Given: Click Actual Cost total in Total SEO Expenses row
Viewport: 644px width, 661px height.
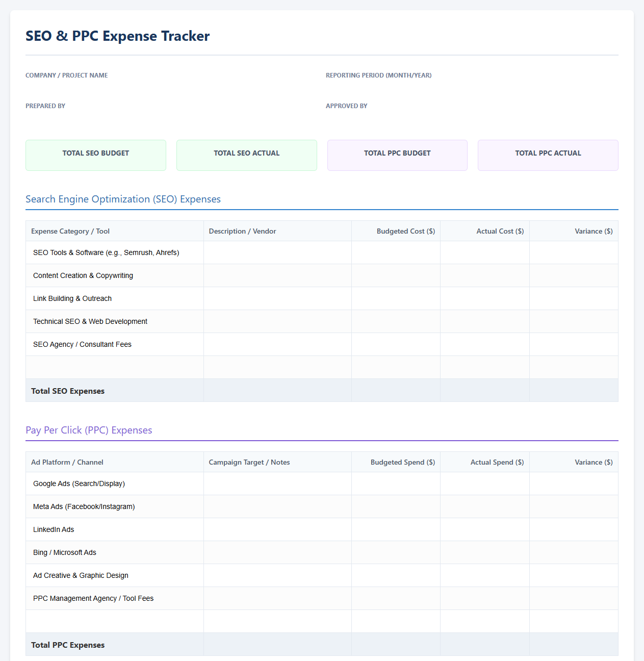Looking at the screenshot, I should coord(485,390).
